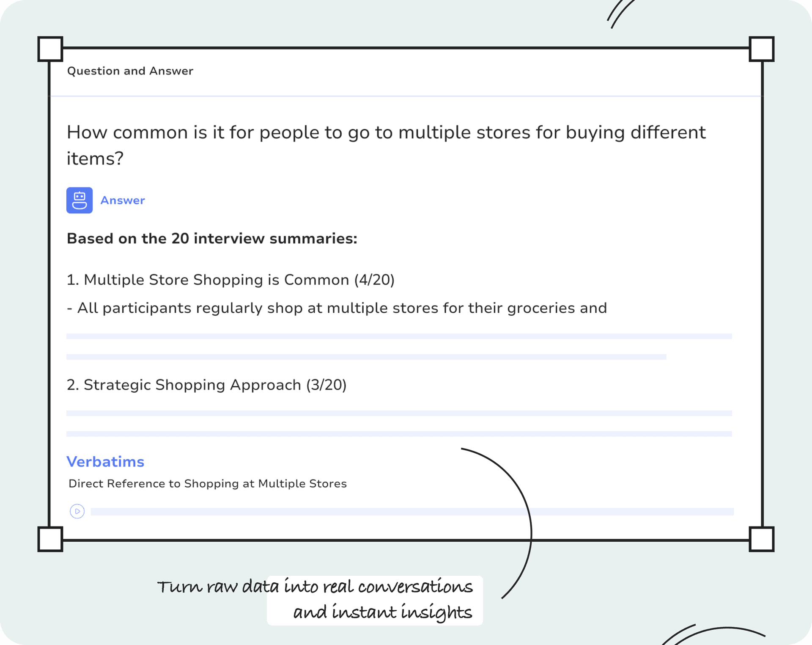Screen dimensions: 812x645
Task: Click "All participants regularly shop" line
Action: [337, 308]
